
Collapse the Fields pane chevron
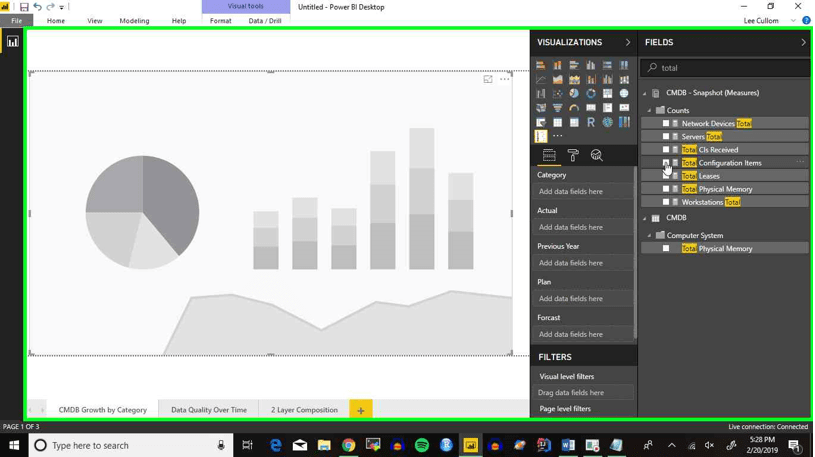point(803,42)
